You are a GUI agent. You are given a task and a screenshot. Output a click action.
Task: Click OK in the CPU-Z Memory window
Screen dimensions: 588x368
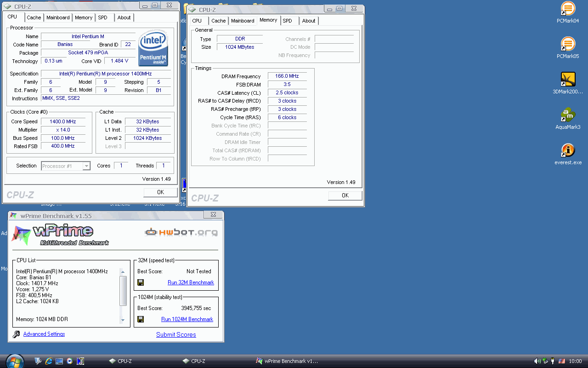345,195
